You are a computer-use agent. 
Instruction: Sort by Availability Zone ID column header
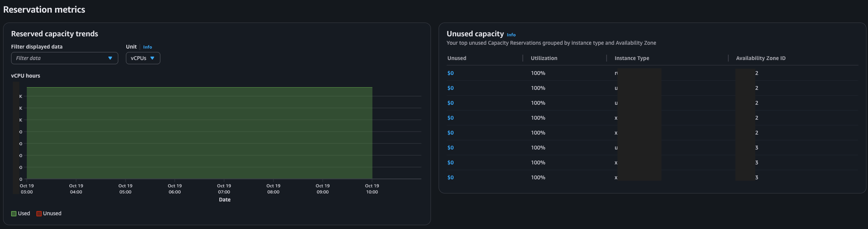coord(760,58)
